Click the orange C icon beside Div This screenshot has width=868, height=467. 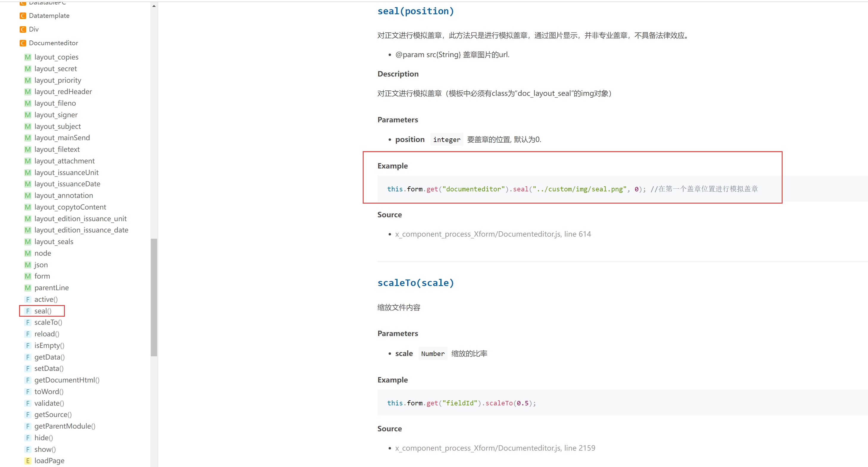pyautogui.click(x=23, y=29)
